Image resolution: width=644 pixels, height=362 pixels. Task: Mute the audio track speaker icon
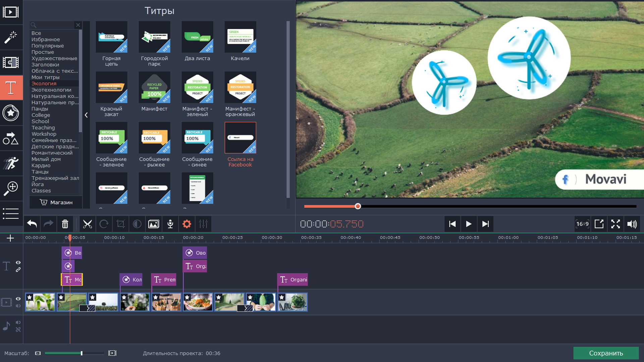coord(18,322)
